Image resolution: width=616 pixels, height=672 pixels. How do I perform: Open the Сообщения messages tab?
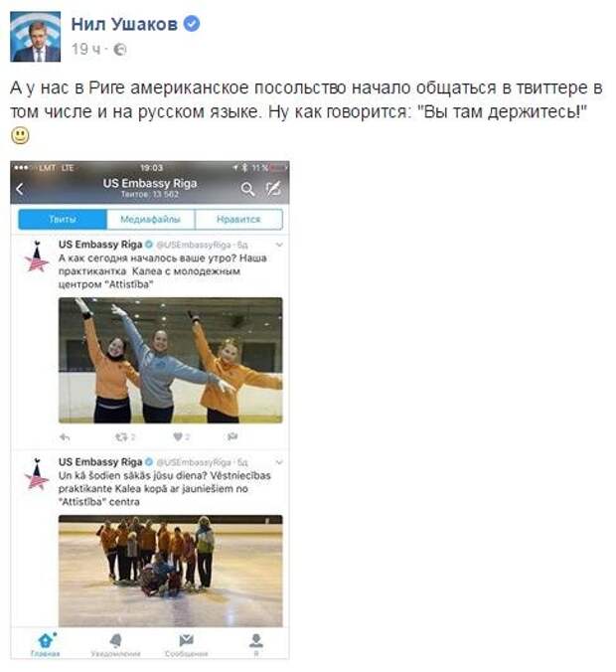[187, 644]
